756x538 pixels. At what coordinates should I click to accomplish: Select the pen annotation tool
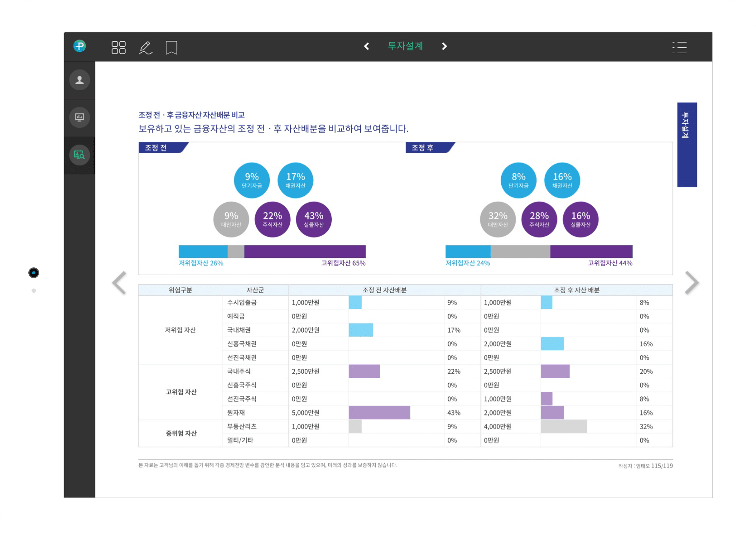click(x=145, y=48)
